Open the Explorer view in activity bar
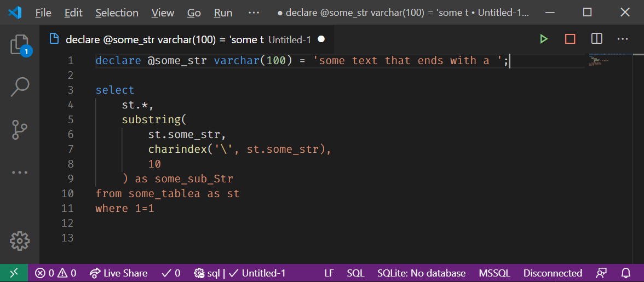 coord(20,45)
